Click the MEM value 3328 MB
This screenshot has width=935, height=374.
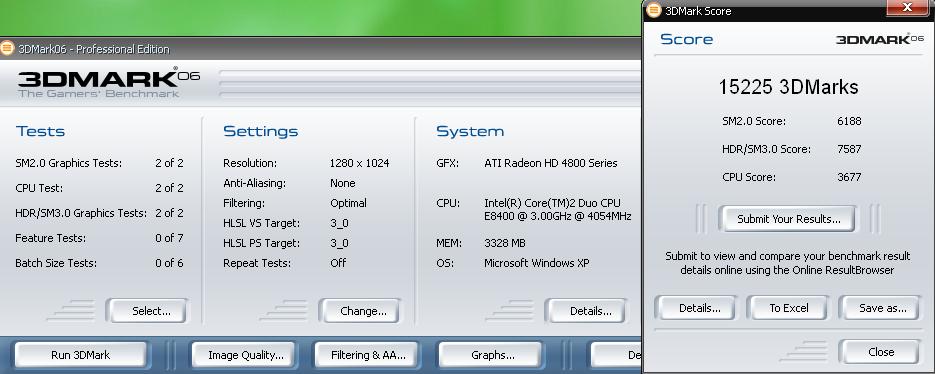point(504,243)
